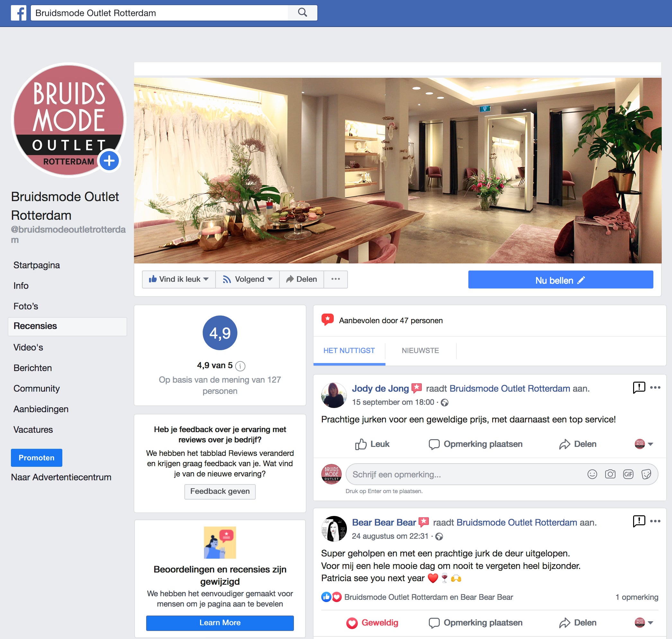Click the search magnifier icon
The width and height of the screenshot is (672, 639).
coord(302,13)
